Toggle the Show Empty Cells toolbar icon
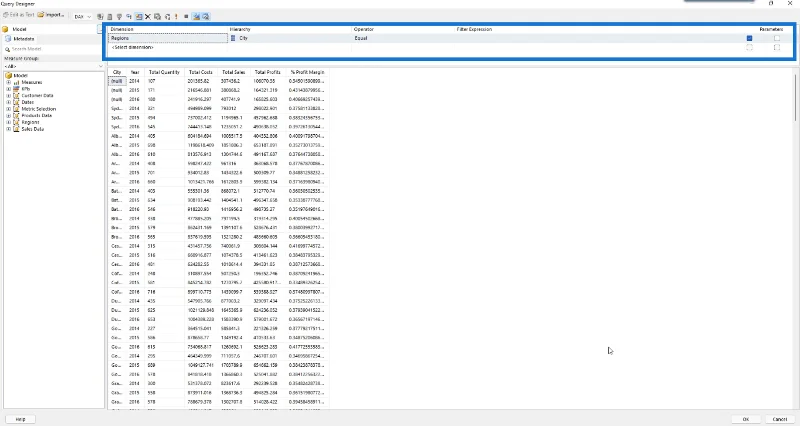This screenshot has height=426, width=800. [x=119, y=16]
